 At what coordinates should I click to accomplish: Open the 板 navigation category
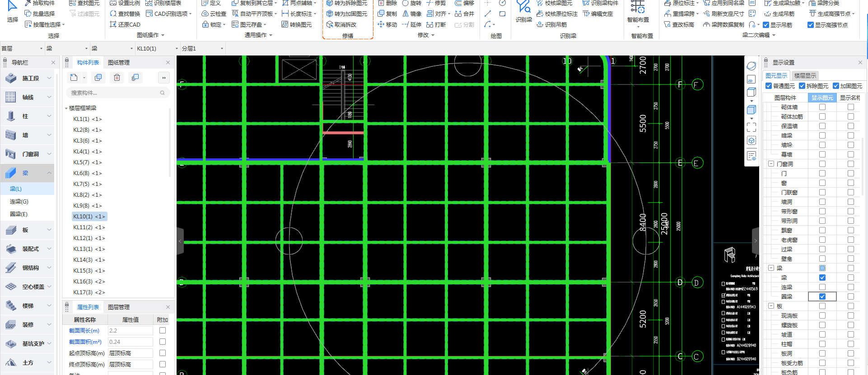pos(27,230)
